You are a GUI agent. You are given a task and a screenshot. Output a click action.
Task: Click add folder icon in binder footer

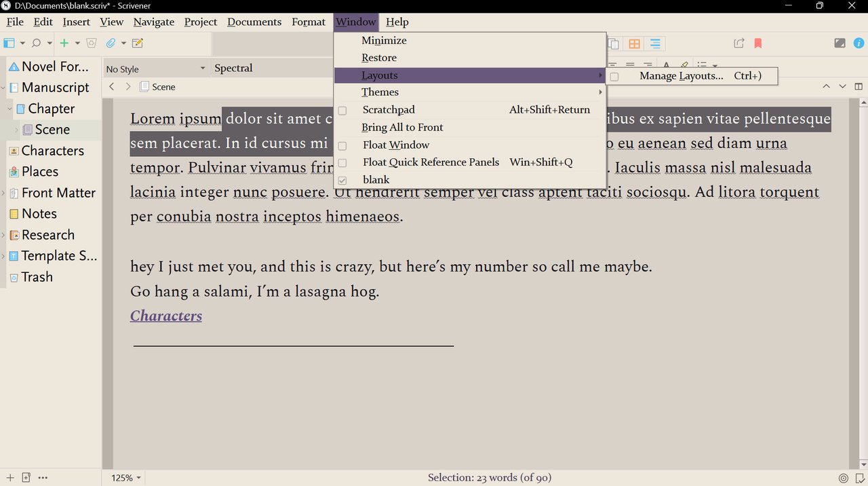coord(26,477)
